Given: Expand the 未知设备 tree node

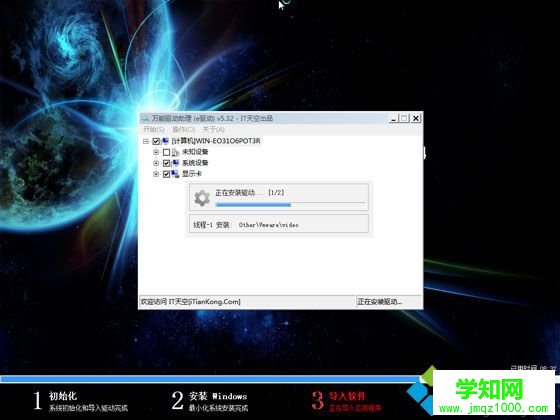Looking at the screenshot, I should 156,152.
